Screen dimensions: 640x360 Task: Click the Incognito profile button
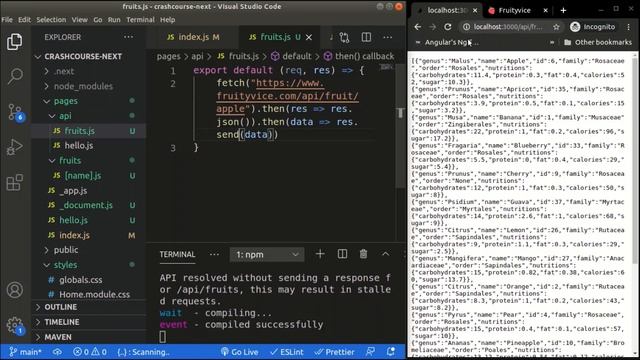point(593,27)
